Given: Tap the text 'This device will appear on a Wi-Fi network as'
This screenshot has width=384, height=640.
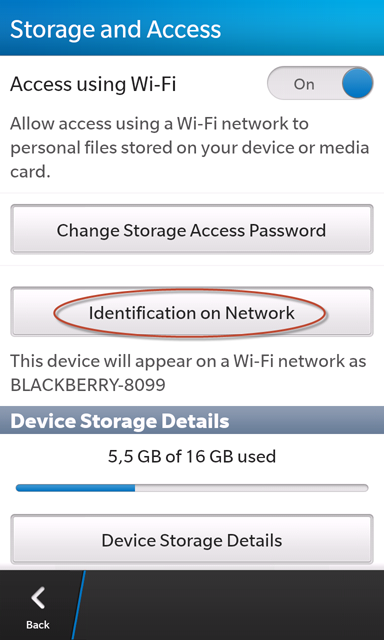Looking at the screenshot, I should point(188,361).
